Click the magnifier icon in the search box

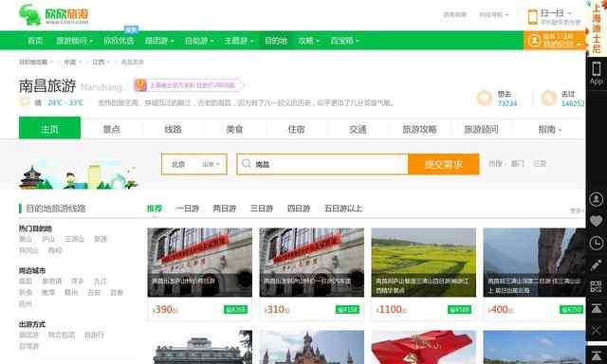pyautogui.click(x=247, y=164)
